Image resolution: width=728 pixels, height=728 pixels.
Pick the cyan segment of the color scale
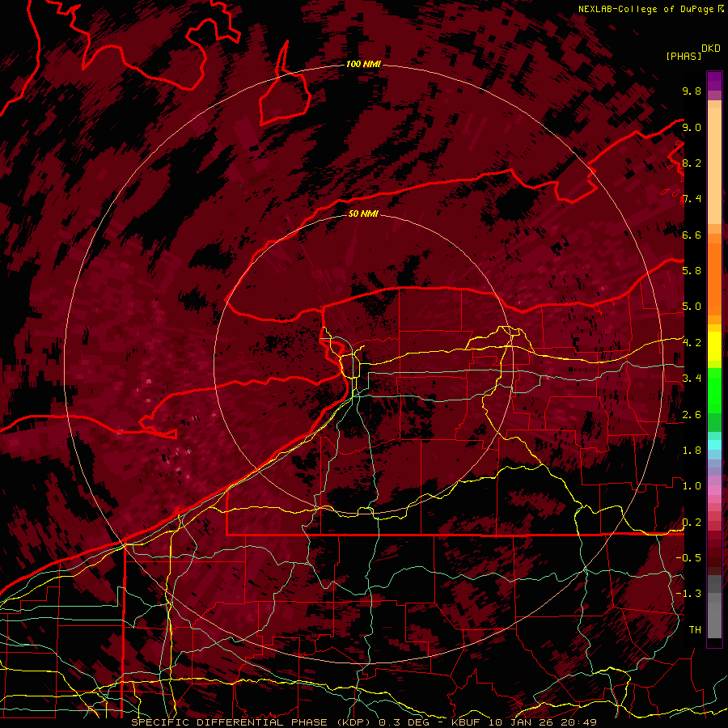[x=714, y=445]
